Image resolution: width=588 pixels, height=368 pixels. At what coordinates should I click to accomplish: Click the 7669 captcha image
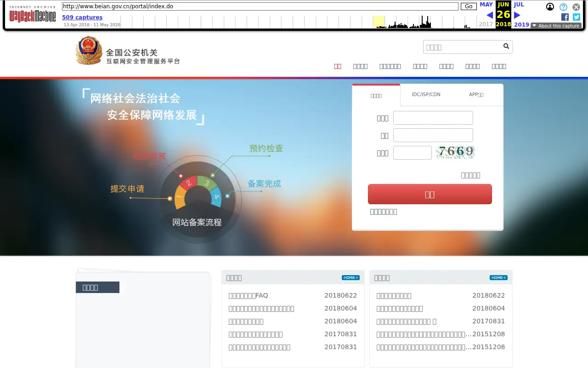(x=455, y=152)
